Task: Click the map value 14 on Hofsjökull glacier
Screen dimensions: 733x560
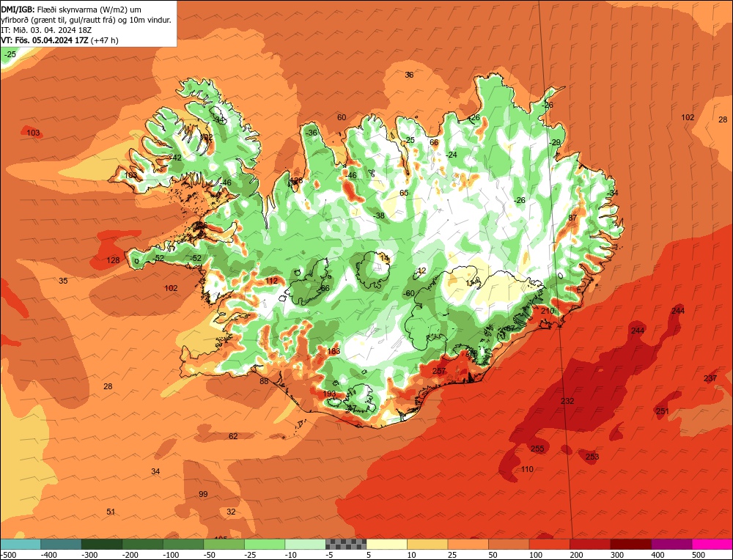Action: click(384, 258)
